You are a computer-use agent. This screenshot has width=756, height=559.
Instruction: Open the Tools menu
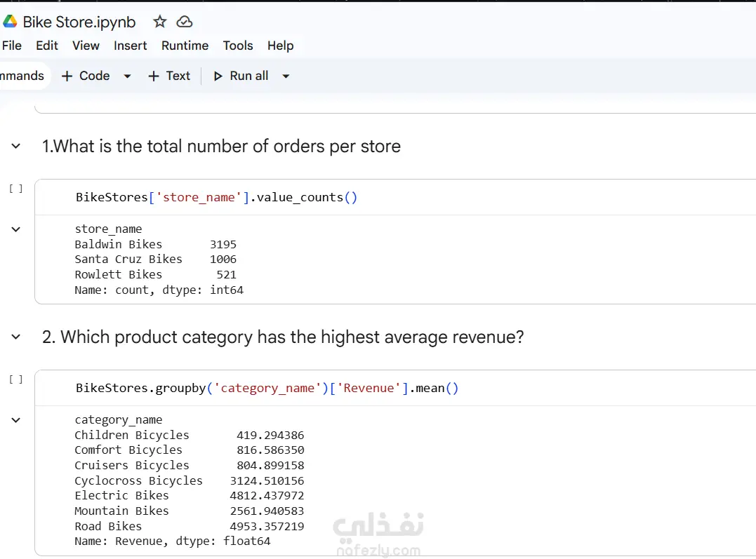pyautogui.click(x=238, y=46)
